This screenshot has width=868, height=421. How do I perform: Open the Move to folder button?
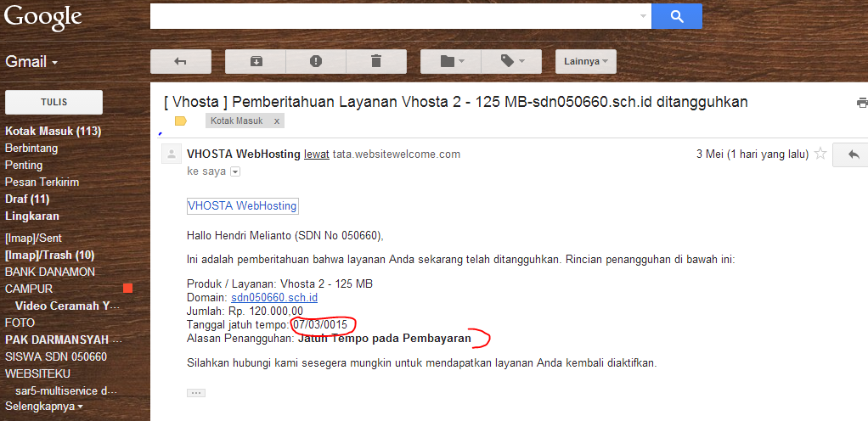451,61
